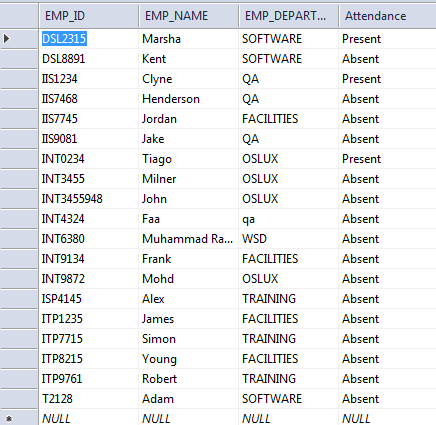Select the lowercase qa department cell
The width and height of the screenshot is (436, 425).
tap(288, 219)
